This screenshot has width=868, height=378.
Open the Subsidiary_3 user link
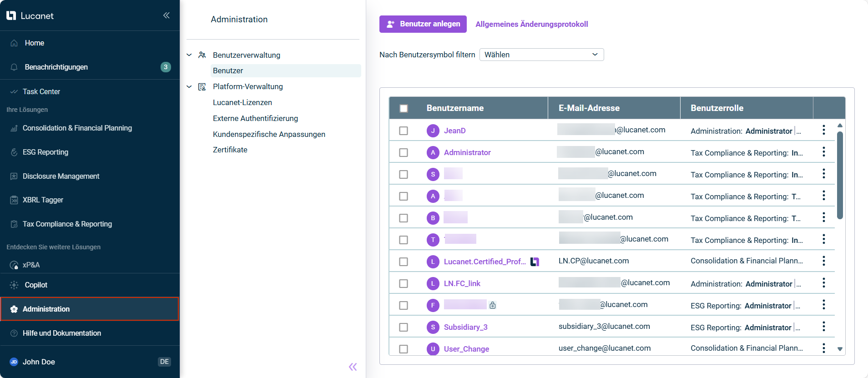tap(466, 327)
